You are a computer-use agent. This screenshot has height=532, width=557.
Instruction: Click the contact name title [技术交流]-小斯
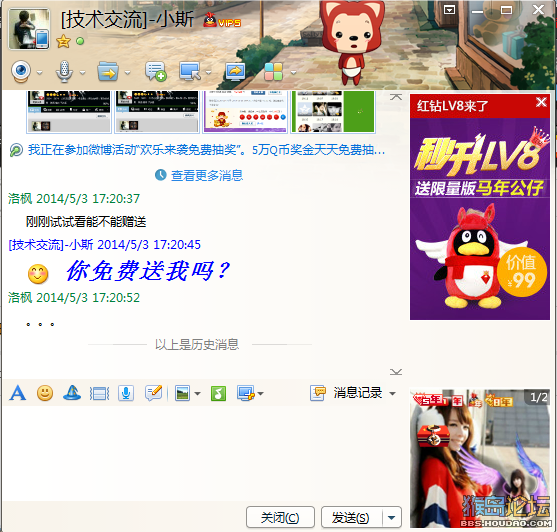[x=127, y=19]
